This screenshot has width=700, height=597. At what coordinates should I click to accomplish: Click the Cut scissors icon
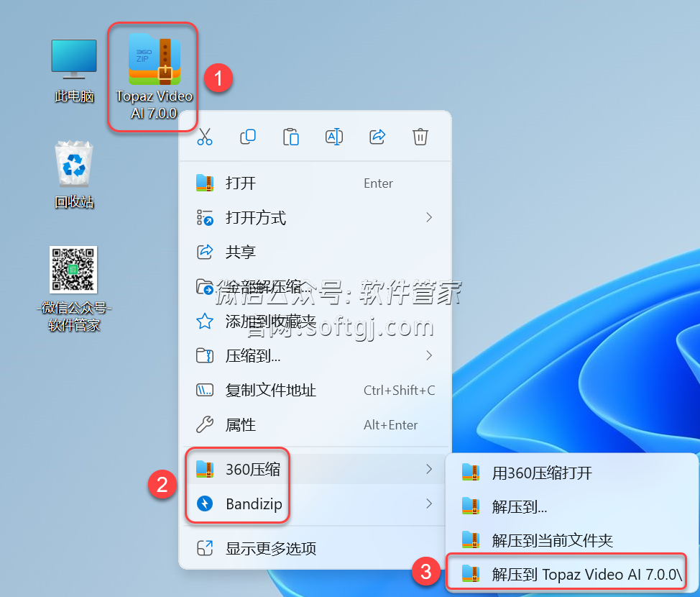point(204,136)
